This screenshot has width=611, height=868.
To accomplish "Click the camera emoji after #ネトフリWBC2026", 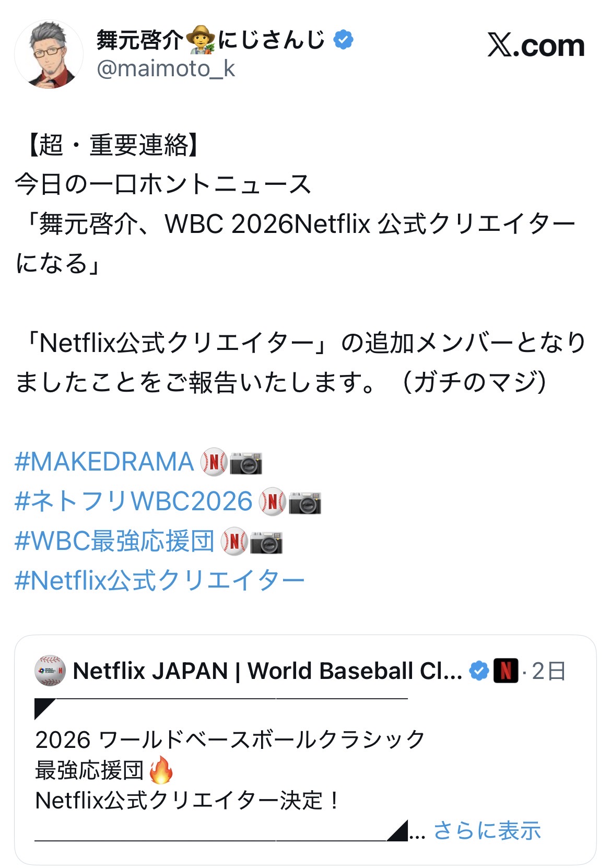I will pos(305,502).
